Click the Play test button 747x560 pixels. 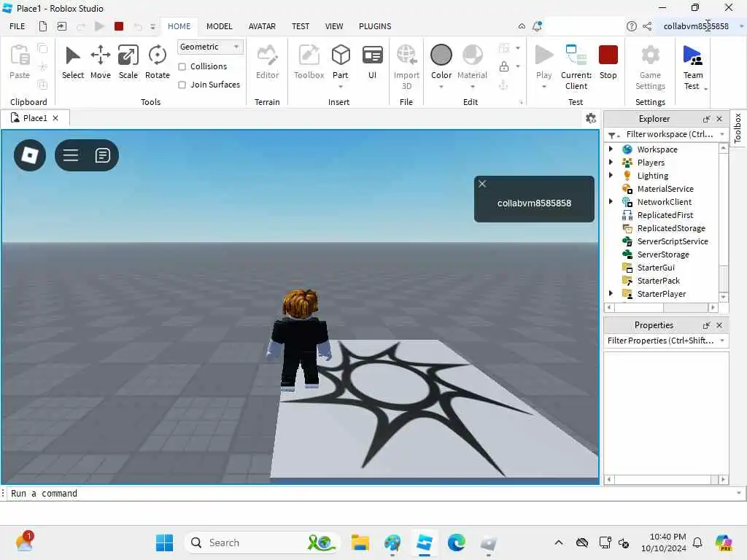point(543,61)
